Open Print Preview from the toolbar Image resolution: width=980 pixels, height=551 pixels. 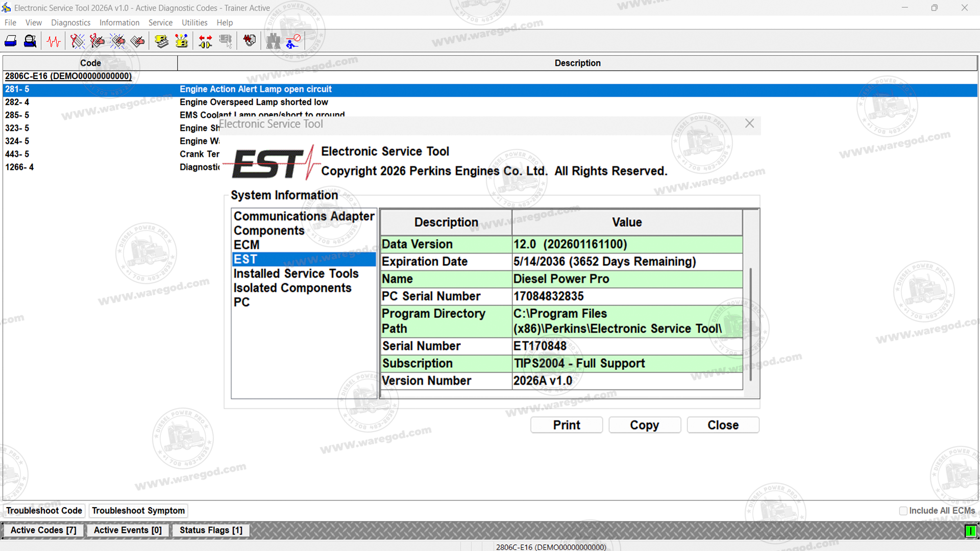tap(30, 41)
